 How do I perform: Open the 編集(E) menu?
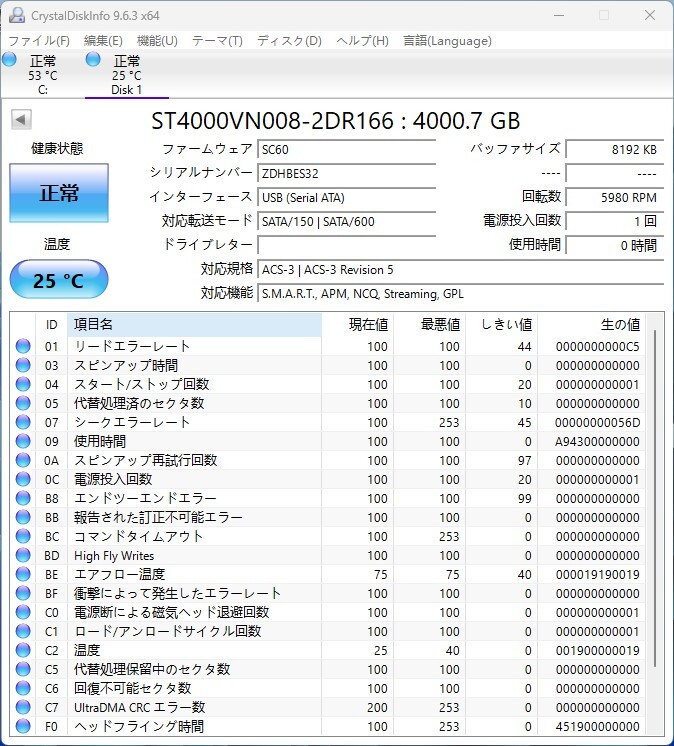pyautogui.click(x=103, y=41)
